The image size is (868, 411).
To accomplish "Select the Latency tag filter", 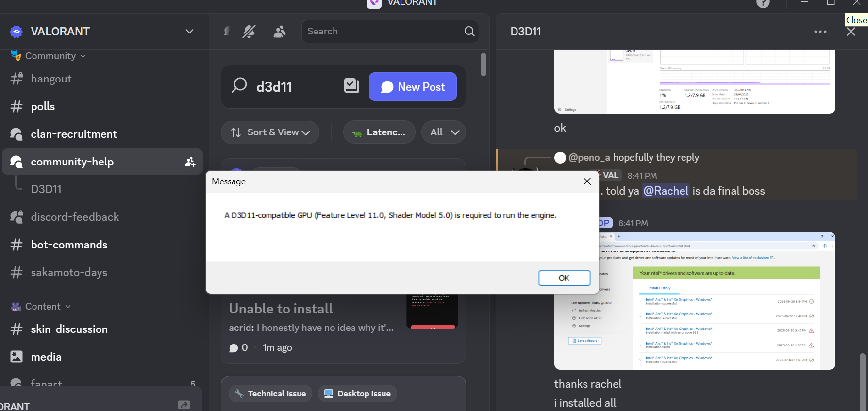I will [x=379, y=132].
